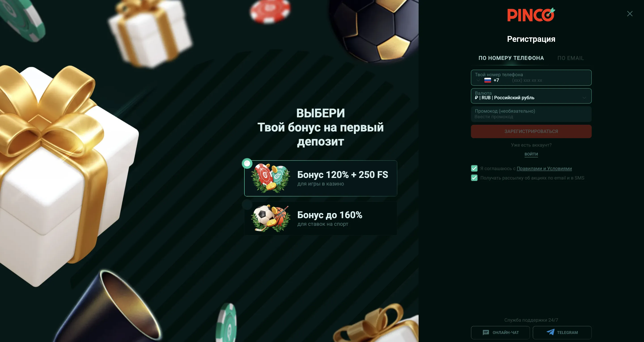Click the ВОЙТИ login link

[531, 154]
